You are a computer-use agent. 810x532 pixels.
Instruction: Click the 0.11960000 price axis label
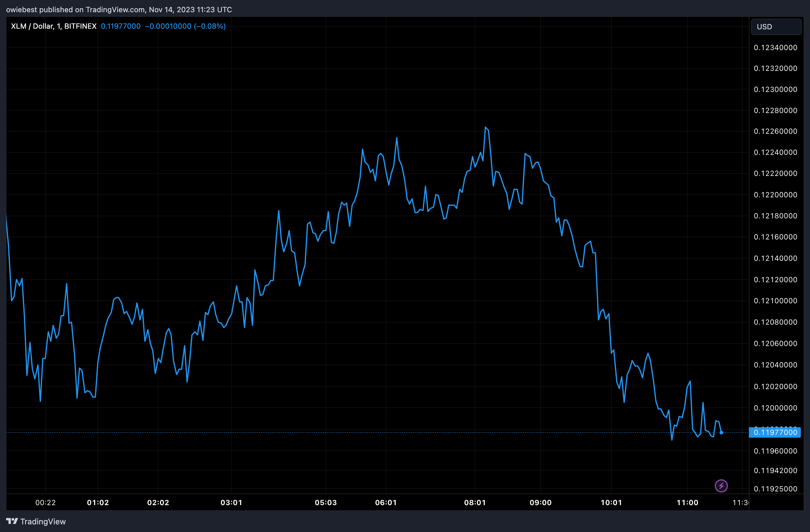click(x=776, y=451)
